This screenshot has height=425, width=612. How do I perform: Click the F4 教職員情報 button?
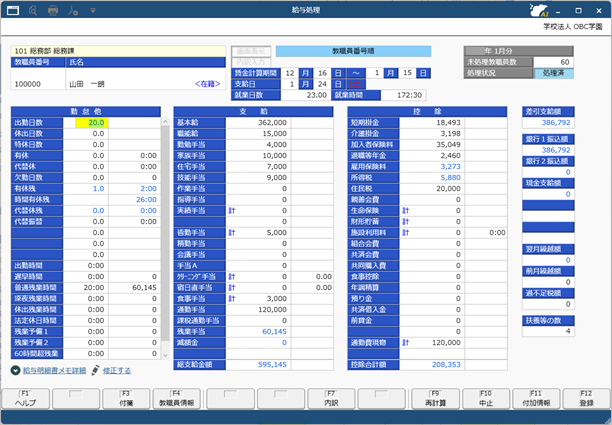click(x=176, y=398)
